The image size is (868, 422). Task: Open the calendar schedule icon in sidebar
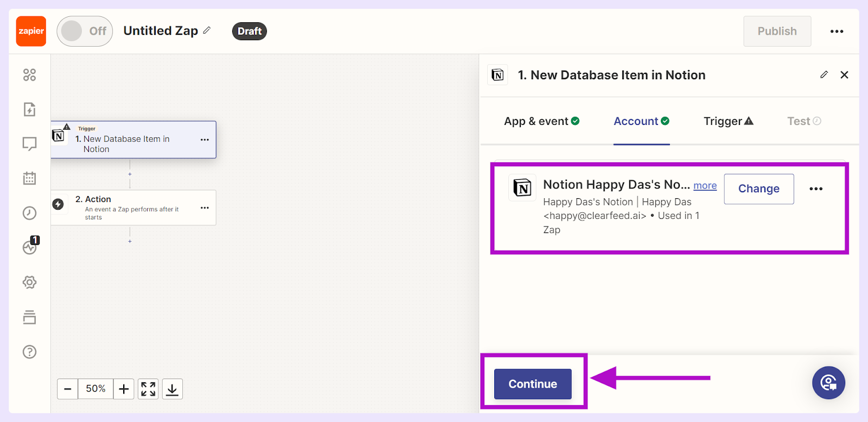[29, 178]
